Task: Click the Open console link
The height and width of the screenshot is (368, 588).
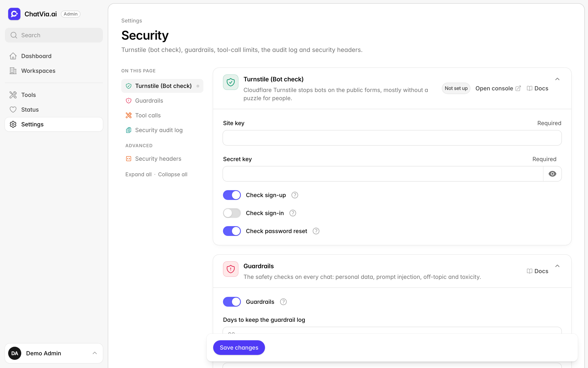Action: (498, 88)
